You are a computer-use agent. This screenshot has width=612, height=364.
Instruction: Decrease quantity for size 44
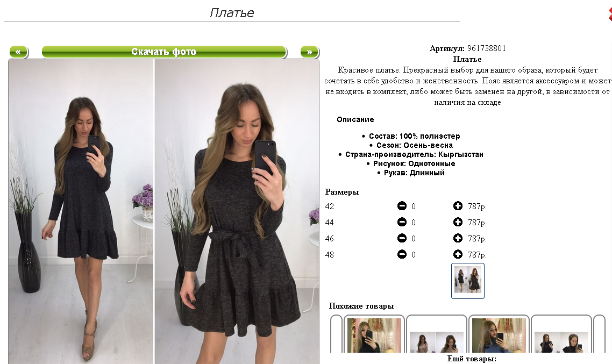pyautogui.click(x=402, y=222)
